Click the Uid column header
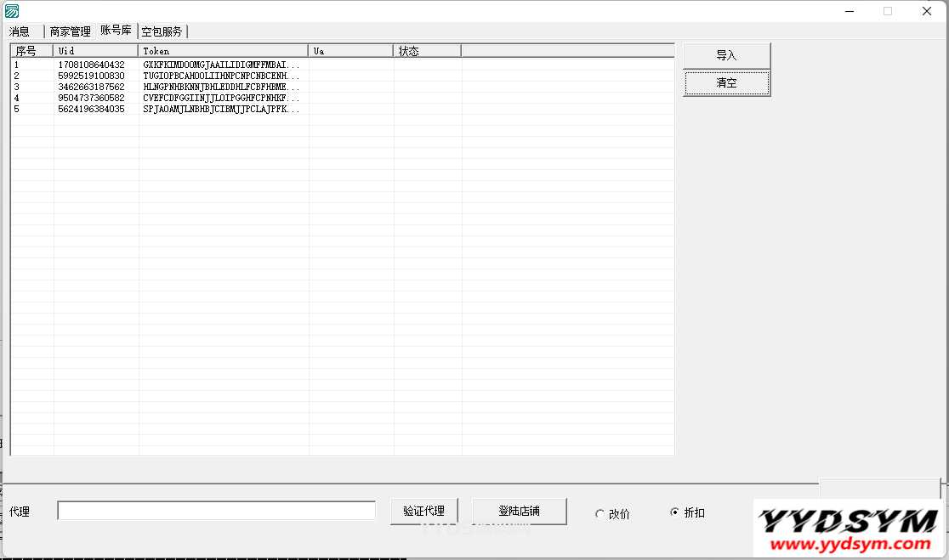This screenshot has width=949, height=560. [94, 50]
